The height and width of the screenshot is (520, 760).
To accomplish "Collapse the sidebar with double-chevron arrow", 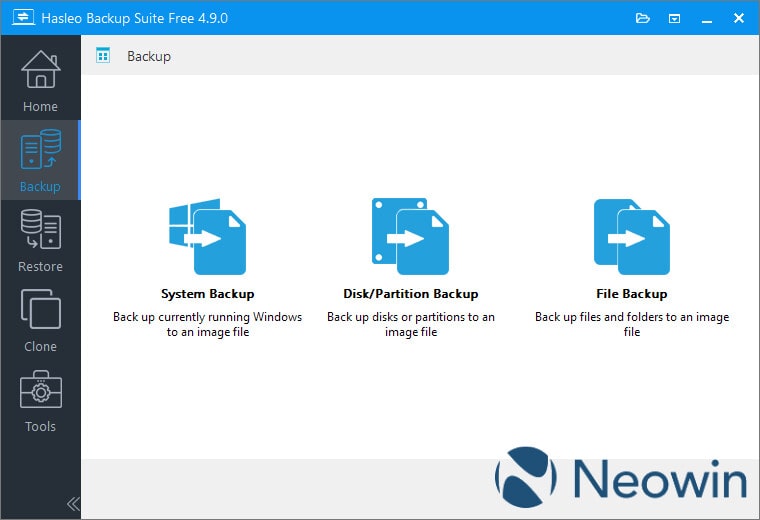I will click(73, 504).
